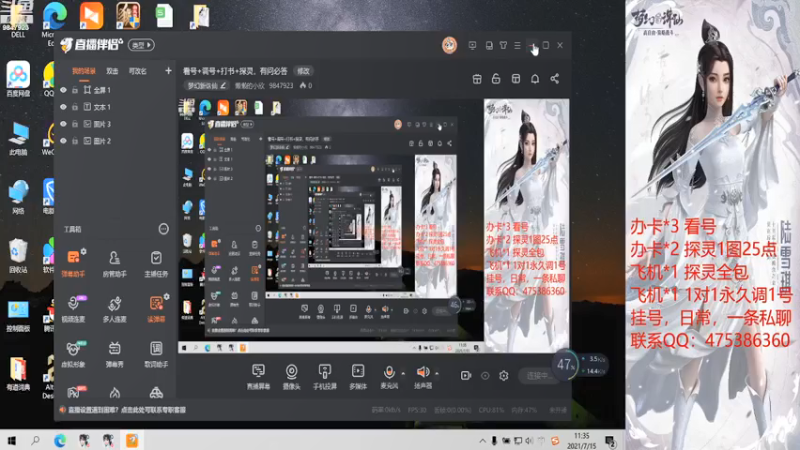
Task: Select the 全屏 1 source row
Action: point(115,90)
